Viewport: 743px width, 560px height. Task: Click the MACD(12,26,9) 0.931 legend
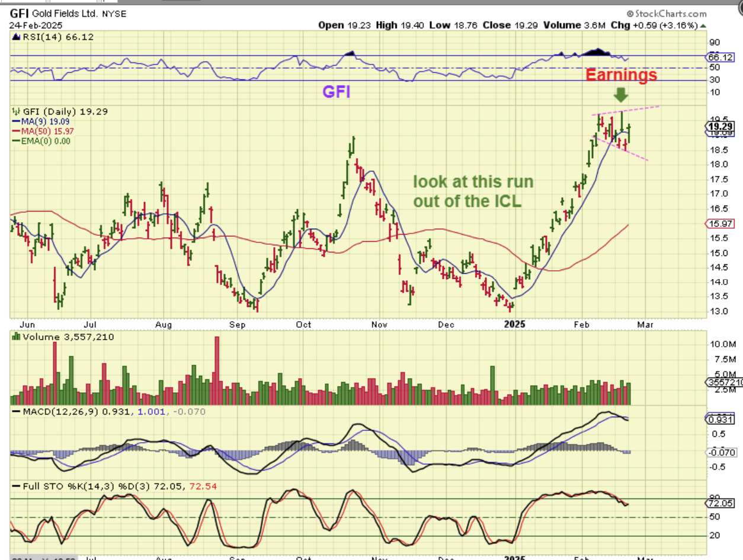click(x=73, y=411)
